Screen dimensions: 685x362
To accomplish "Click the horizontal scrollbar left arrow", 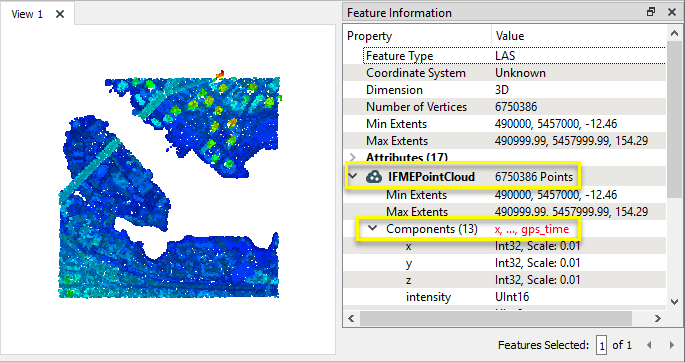I will (351, 319).
